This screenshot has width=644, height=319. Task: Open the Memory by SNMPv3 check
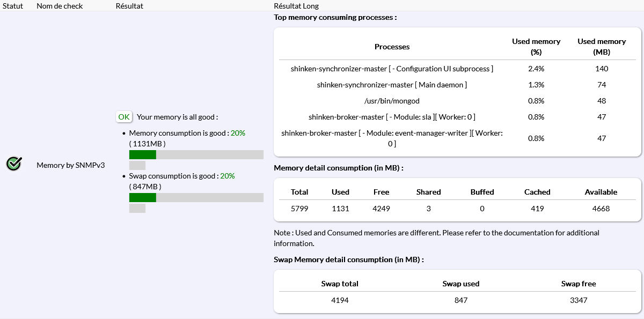click(x=70, y=165)
